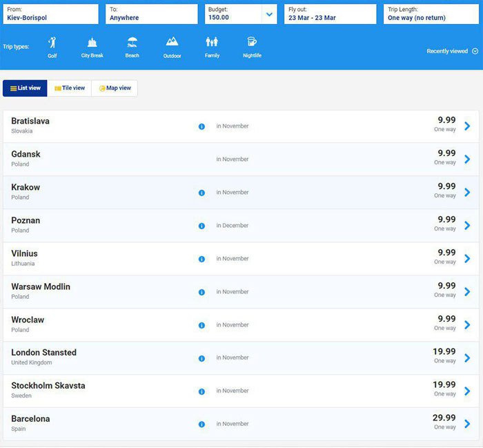Pick the Beach umbrella trip type
Viewport: 483px width, 448px height.
132,43
